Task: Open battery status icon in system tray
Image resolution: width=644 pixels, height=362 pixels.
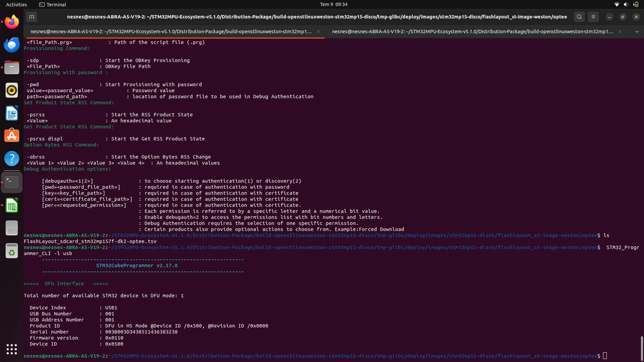Action: click(636, 5)
